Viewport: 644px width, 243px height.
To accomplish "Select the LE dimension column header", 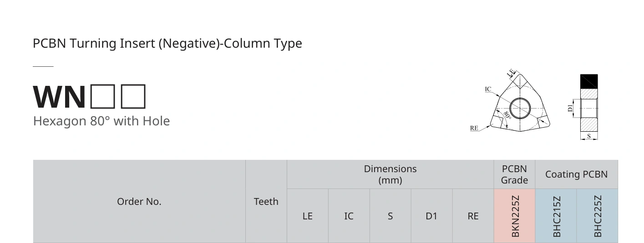I will tap(308, 216).
